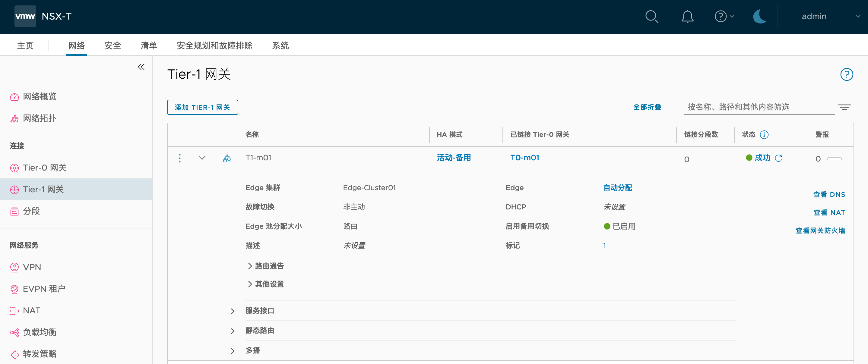Click the T1-m01 gateway name
Image resolution: width=868 pixels, height=364 pixels.
pos(258,158)
